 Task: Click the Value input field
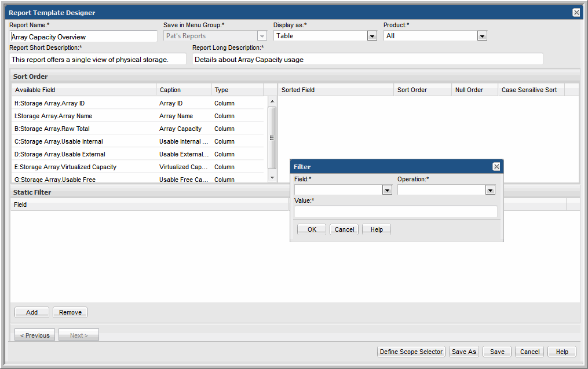(x=395, y=212)
